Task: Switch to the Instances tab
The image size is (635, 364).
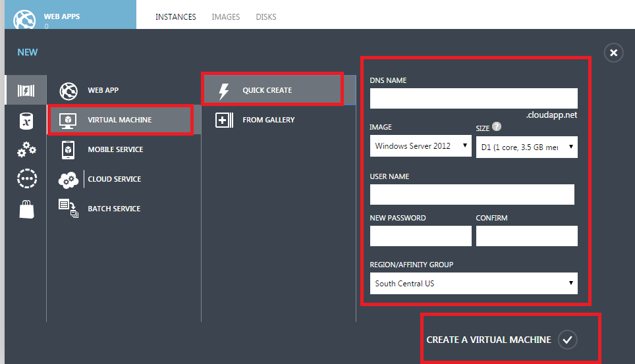Action: coord(176,17)
